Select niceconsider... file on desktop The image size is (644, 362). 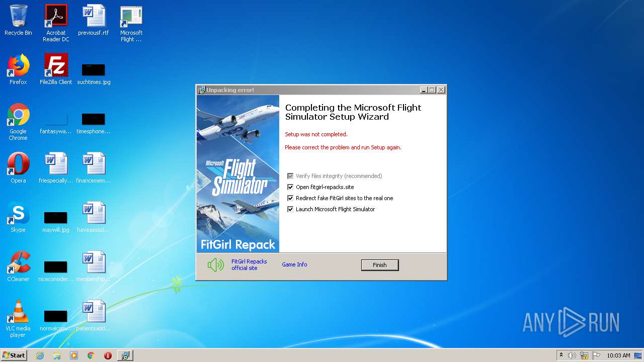[56, 271]
